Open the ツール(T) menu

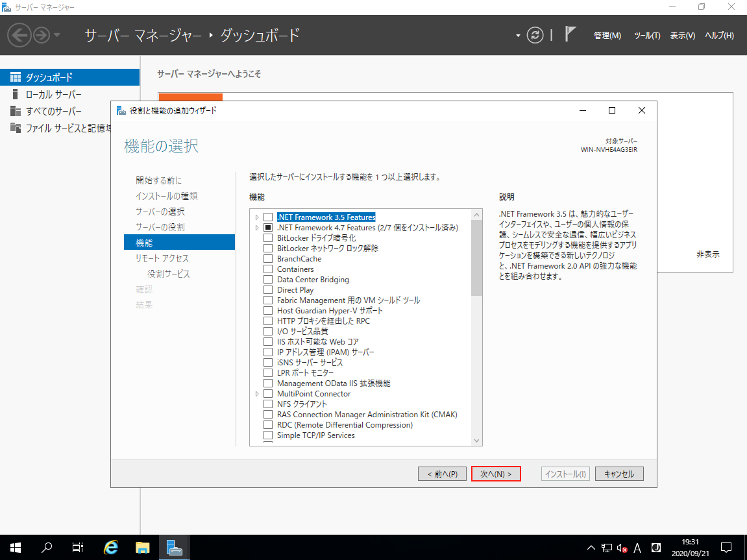pos(647,35)
